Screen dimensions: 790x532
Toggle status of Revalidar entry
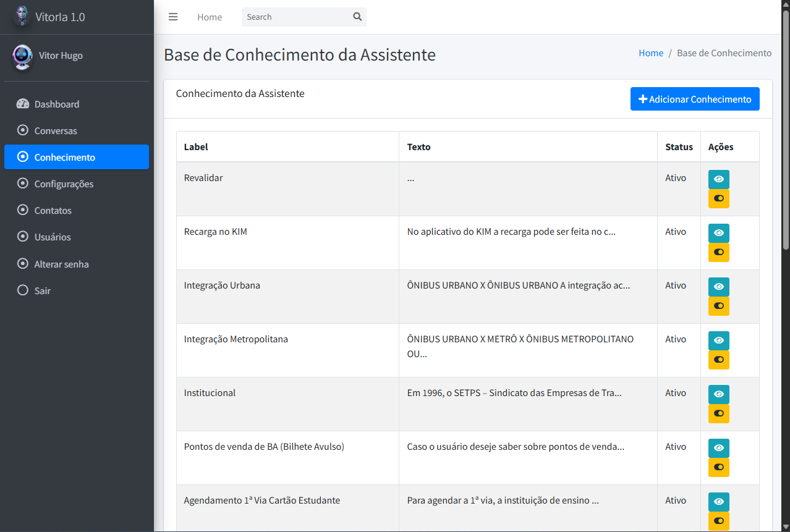(718, 199)
